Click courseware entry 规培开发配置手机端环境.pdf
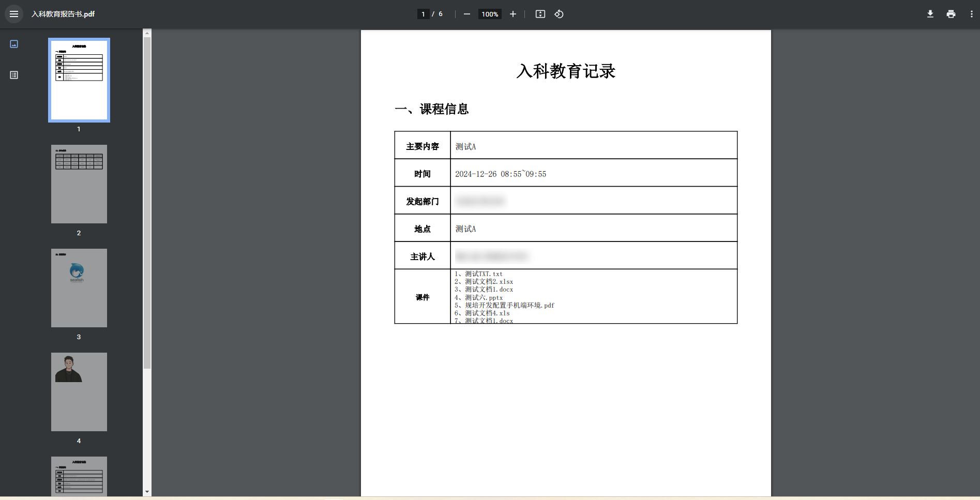Viewport: 980px width, 500px height. coord(504,306)
